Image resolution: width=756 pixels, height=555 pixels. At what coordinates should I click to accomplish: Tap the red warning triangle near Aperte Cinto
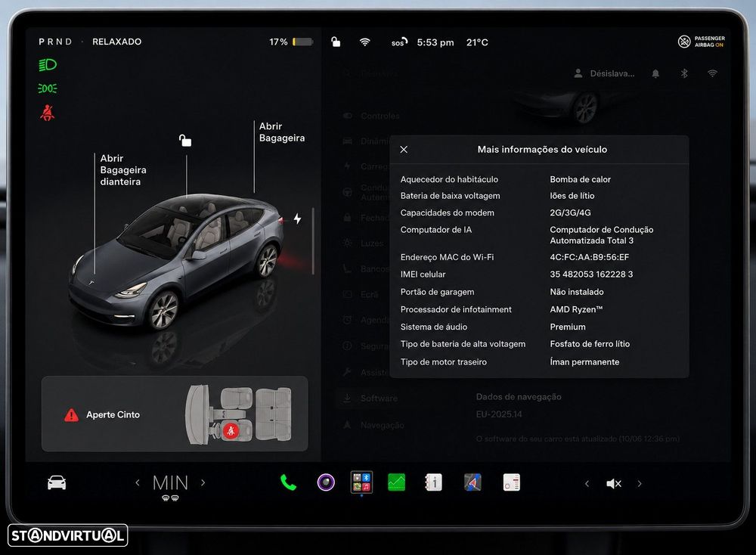coord(71,414)
